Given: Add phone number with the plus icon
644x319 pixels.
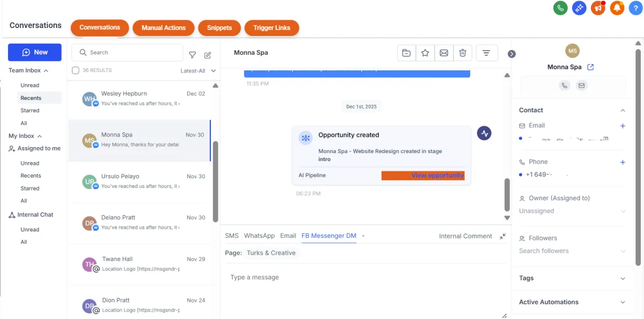Looking at the screenshot, I should [x=623, y=162].
